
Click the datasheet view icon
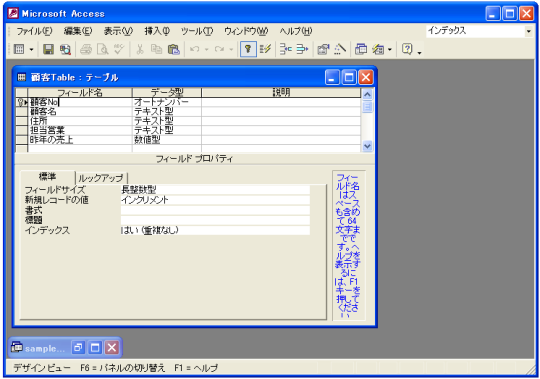(x=19, y=50)
